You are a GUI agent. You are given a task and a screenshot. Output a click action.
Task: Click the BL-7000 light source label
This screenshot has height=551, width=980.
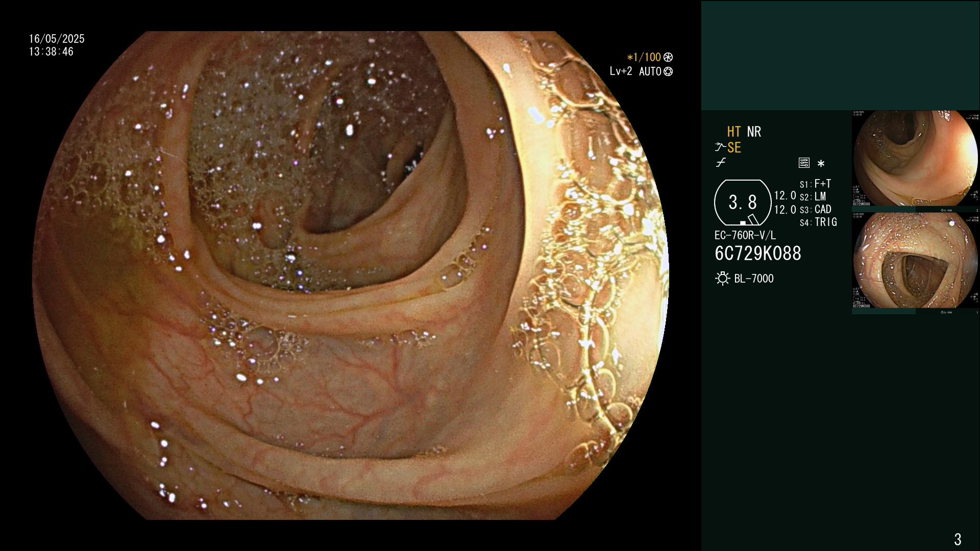pos(754,279)
